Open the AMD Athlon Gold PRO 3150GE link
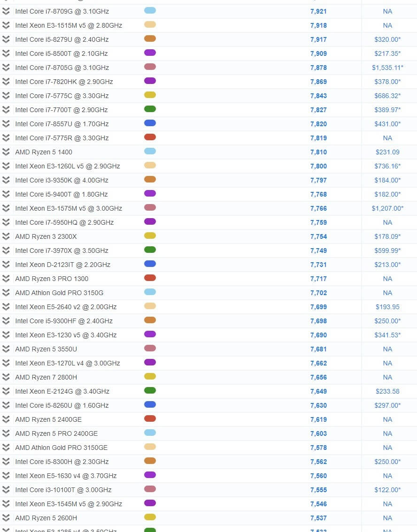 click(62, 448)
